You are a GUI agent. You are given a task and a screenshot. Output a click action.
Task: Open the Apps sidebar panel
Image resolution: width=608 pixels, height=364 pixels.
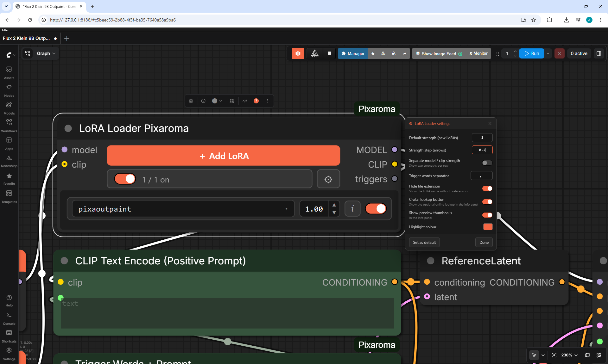point(9,144)
